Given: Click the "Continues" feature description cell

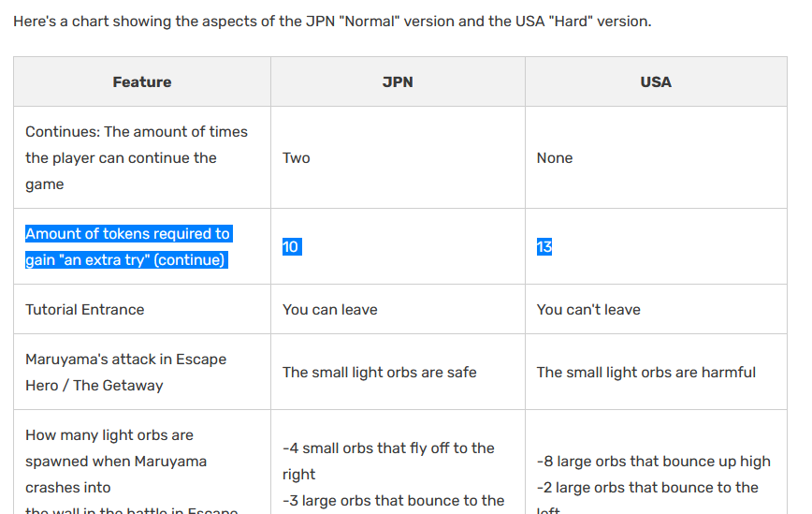Looking at the screenshot, I should pos(137,157).
